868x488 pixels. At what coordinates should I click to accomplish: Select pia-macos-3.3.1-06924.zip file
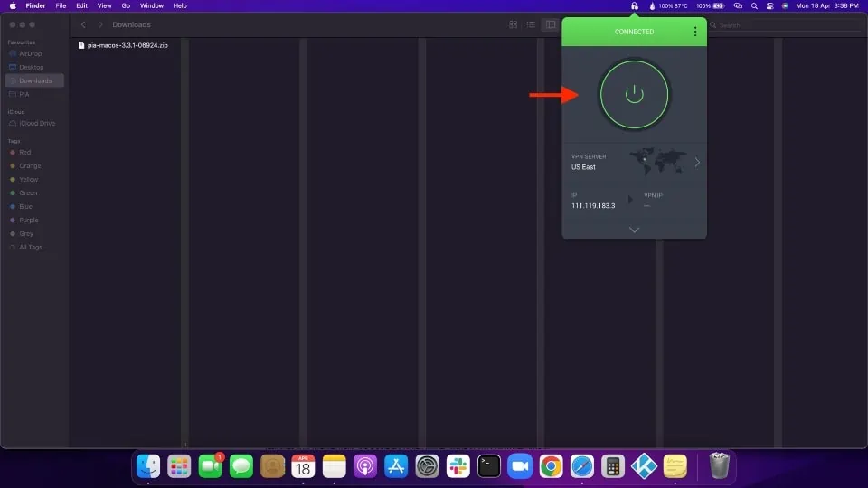tap(123, 45)
